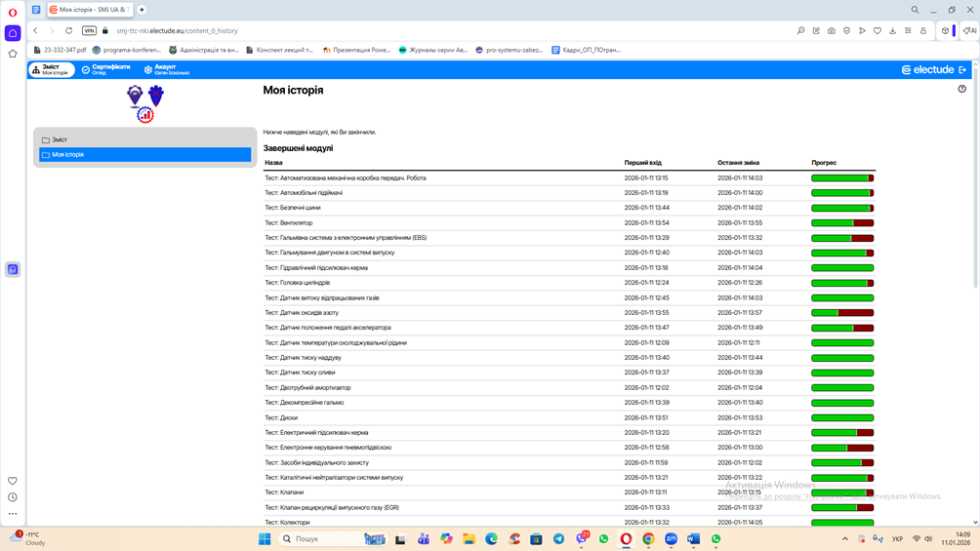Open Тест: Датчик оксидів азоту module

pyautogui.click(x=302, y=313)
